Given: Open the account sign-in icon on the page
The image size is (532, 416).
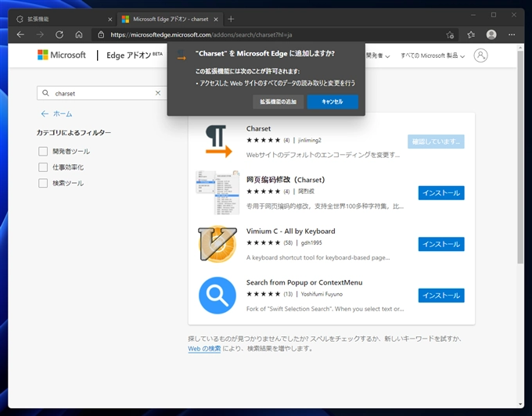Looking at the screenshot, I should coord(481,56).
